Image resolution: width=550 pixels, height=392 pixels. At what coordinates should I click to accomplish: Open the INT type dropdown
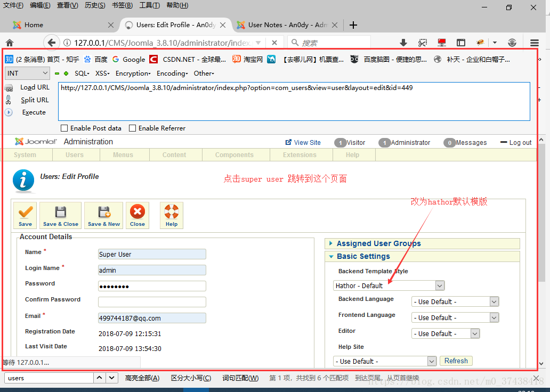click(x=27, y=73)
